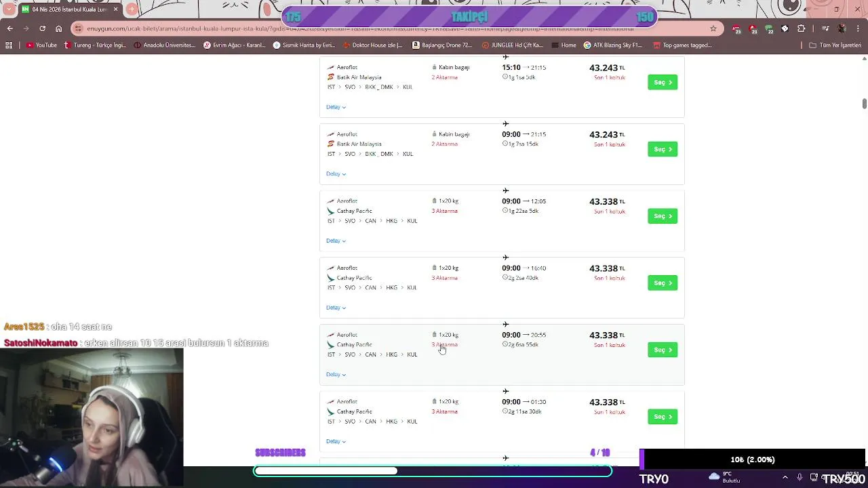Open the browser home page icon
The height and width of the screenshot is (488, 868).
point(58,28)
